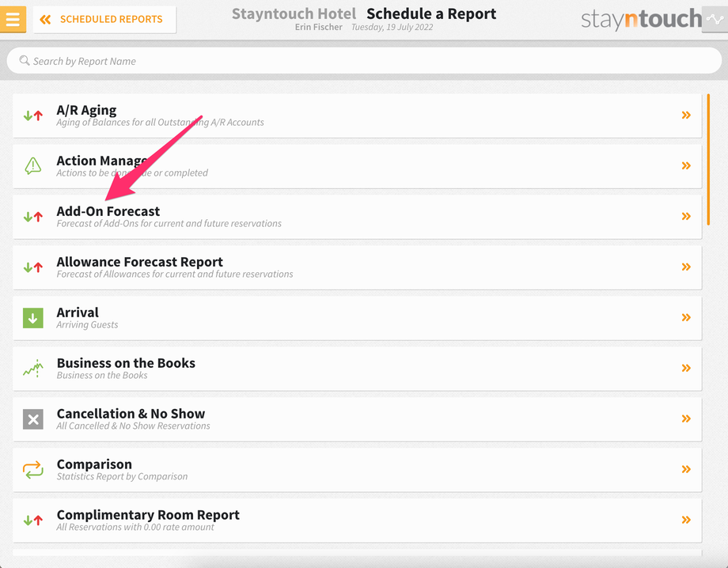Select the Arrival report

coord(78,312)
